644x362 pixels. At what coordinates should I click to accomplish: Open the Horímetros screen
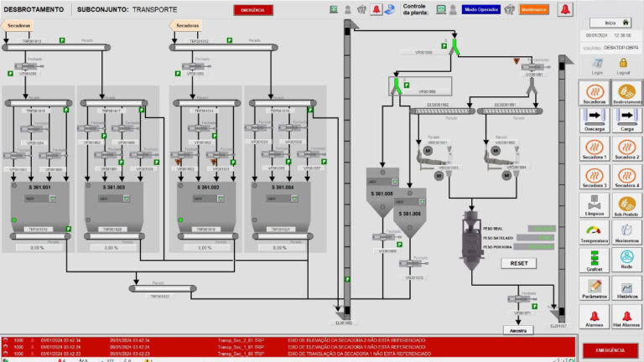click(x=626, y=233)
